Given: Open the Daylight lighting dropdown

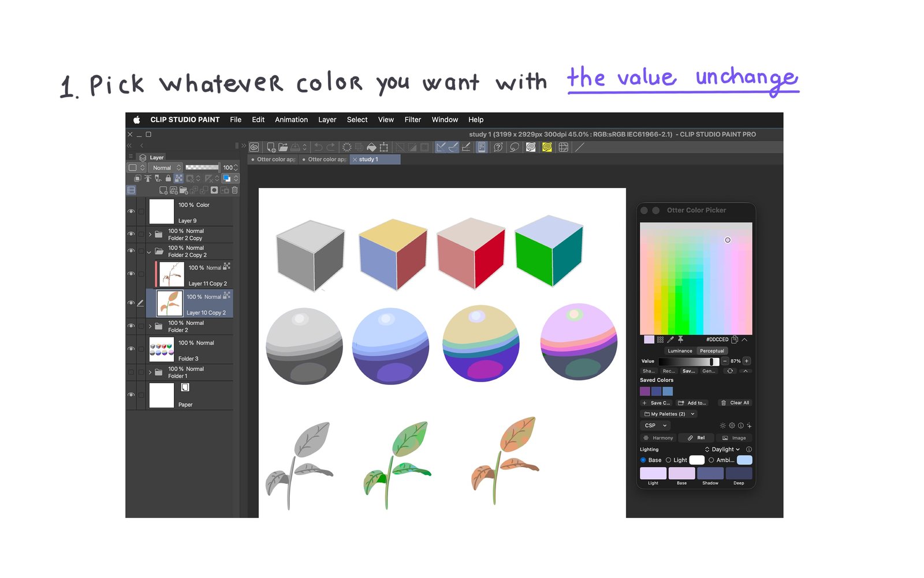Looking at the screenshot, I should click(x=722, y=450).
